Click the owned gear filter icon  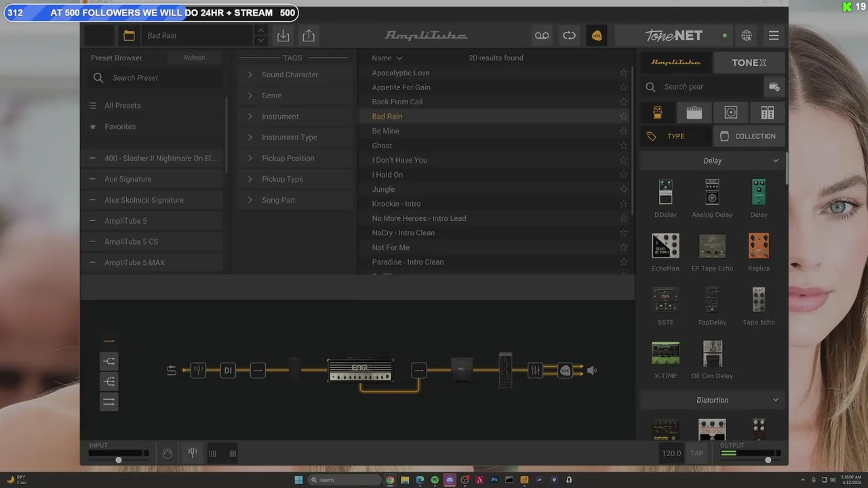point(774,87)
